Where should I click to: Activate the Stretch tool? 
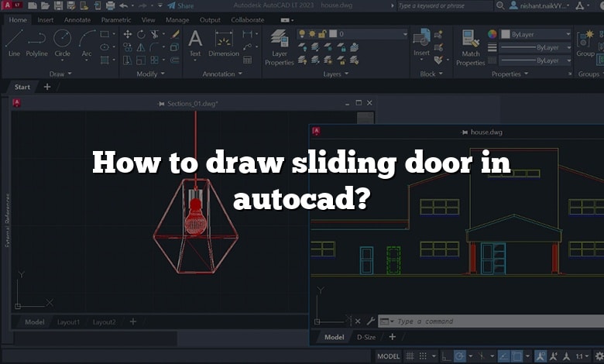tap(128, 60)
